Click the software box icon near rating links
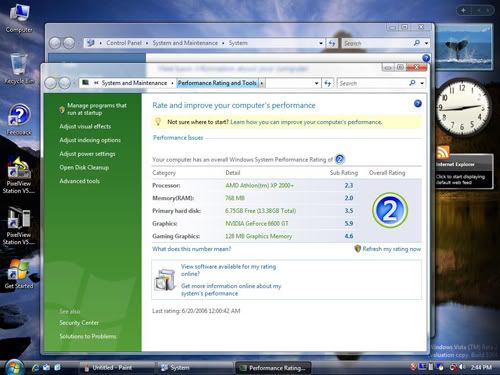 coord(165,279)
